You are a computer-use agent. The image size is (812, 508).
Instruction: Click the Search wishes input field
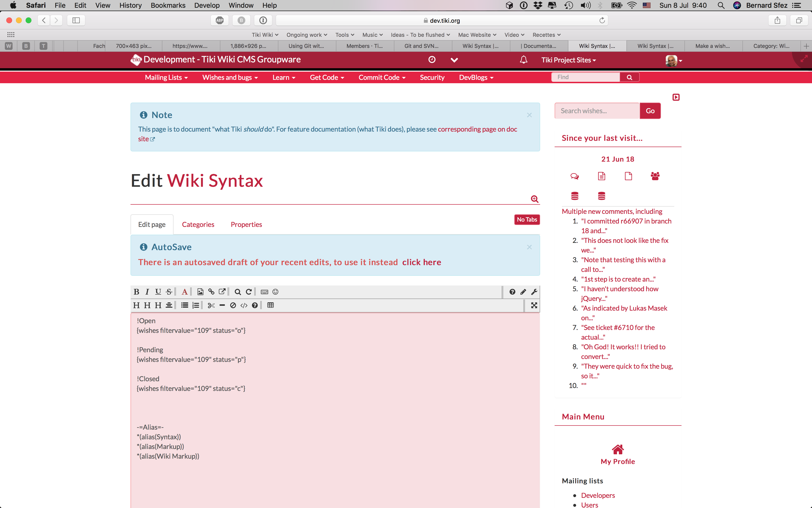597,111
